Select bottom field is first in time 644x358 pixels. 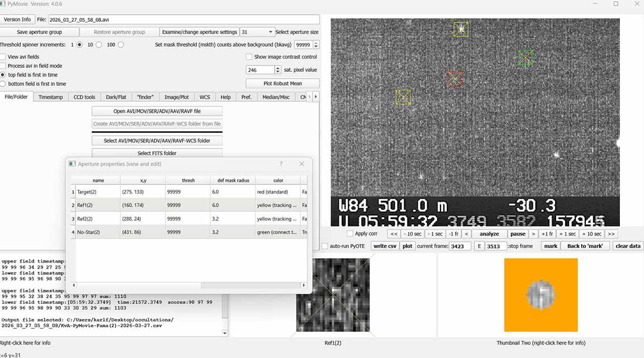(x=3, y=84)
